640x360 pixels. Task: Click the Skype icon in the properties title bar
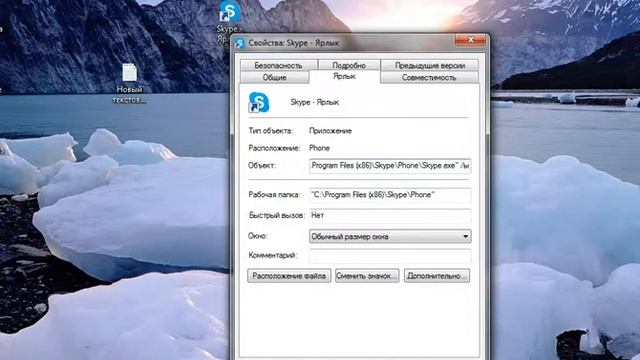(x=240, y=43)
